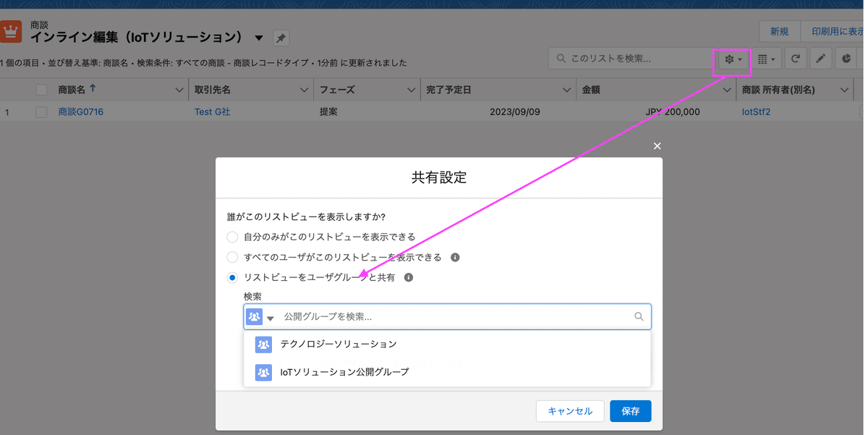
Task: Click the JPY 200,000 amount cell
Action: [x=673, y=112]
